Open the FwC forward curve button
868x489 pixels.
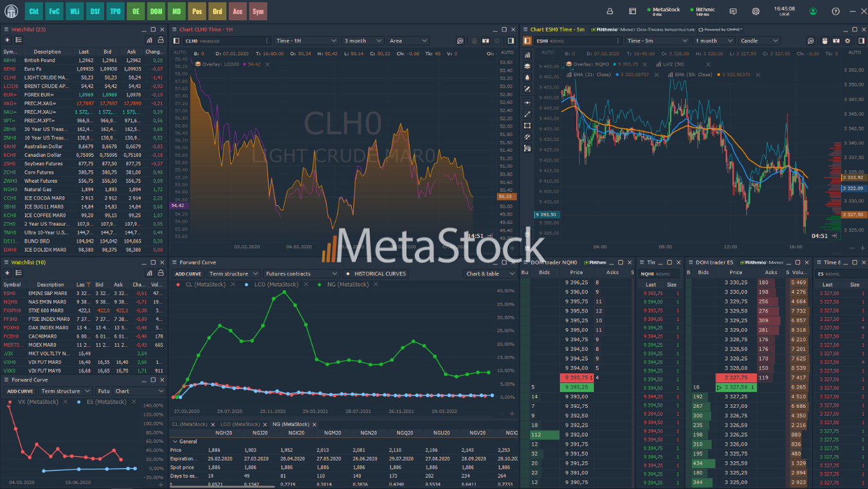[x=55, y=11]
